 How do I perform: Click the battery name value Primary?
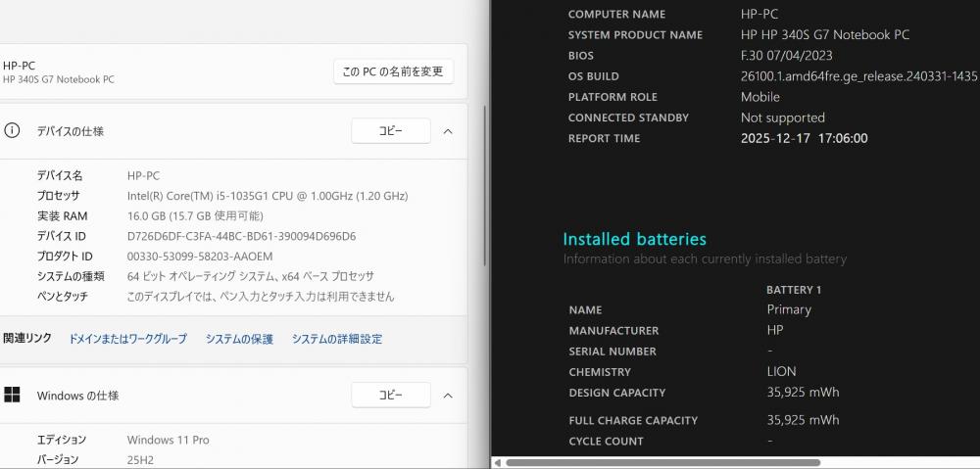pyautogui.click(x=789, y=309)
